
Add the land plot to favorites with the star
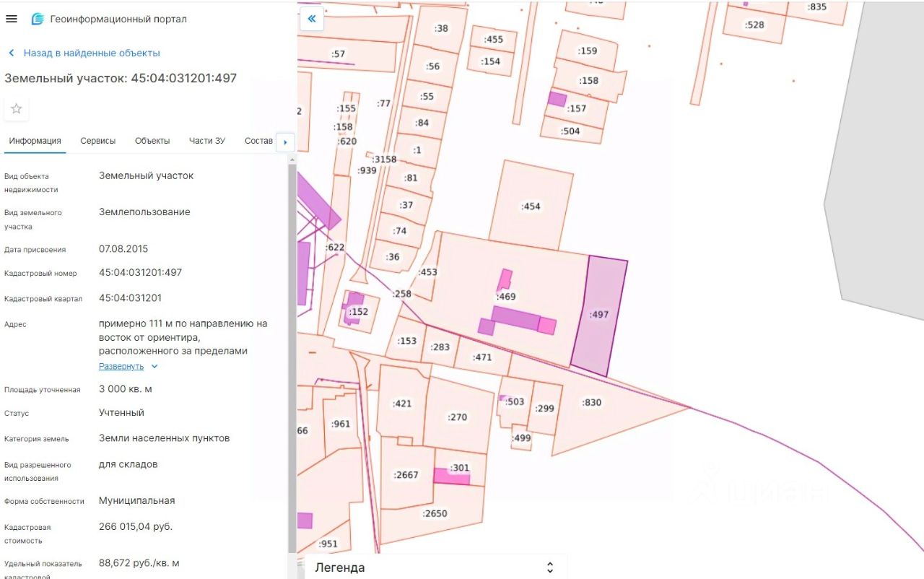click(x=17, y=109)
